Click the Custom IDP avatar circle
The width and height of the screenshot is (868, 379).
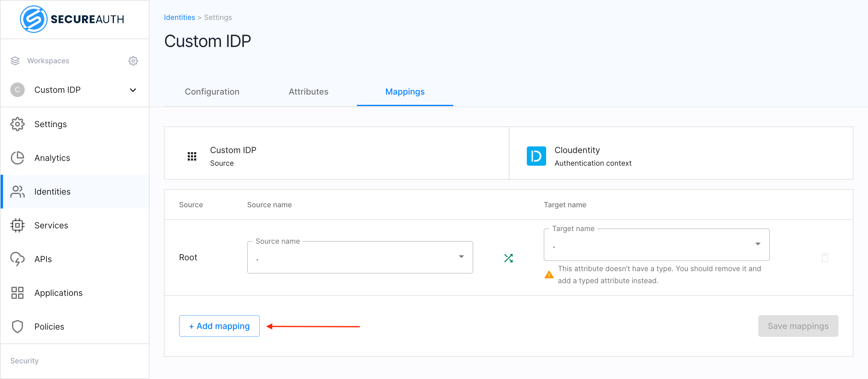click(17, 90)
